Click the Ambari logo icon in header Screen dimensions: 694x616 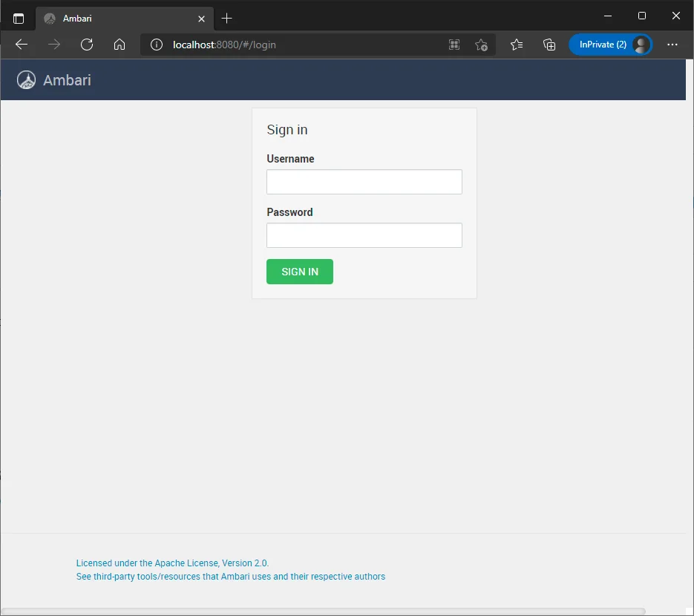tap(26, 80)
